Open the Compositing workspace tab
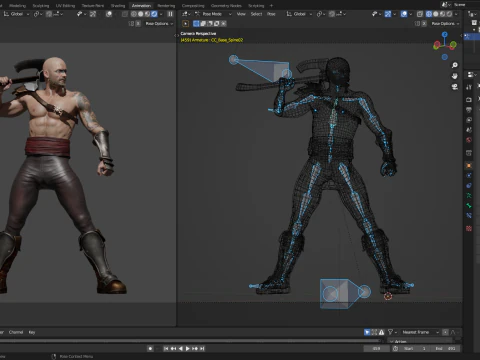Screen dimensions: 480x360 point(193,6)
